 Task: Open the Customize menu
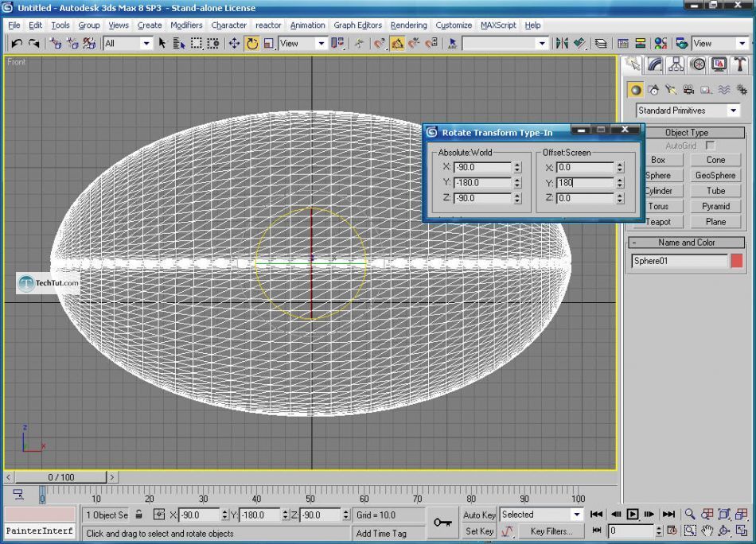point(454,25)
